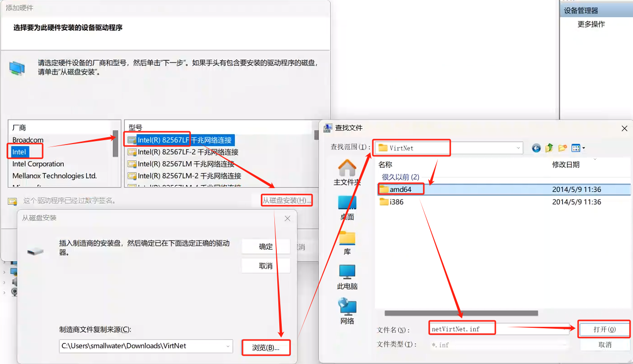Open 此电脑 in the places bar
Screen dimensions: 633x364
(347, 277)
